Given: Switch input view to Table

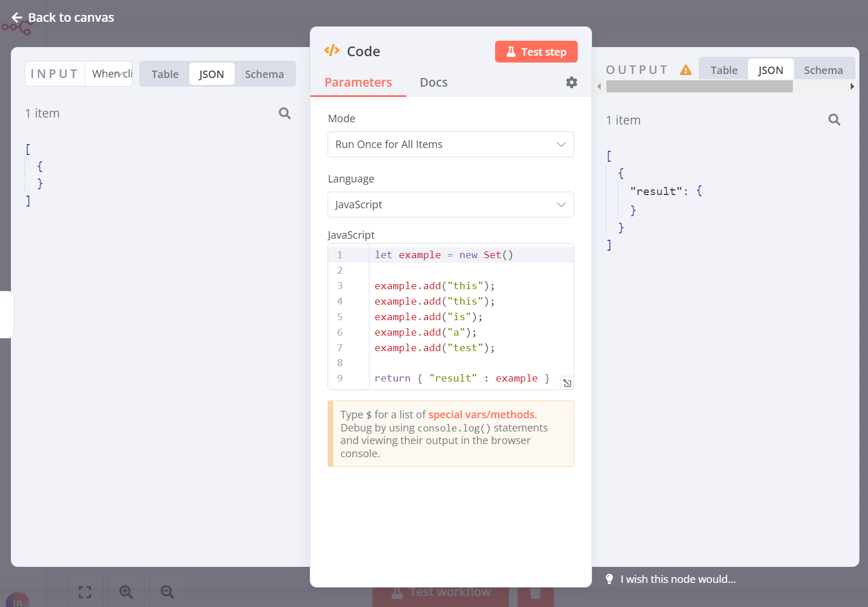Looking at the screenshot, I should [x=165, y=74].
